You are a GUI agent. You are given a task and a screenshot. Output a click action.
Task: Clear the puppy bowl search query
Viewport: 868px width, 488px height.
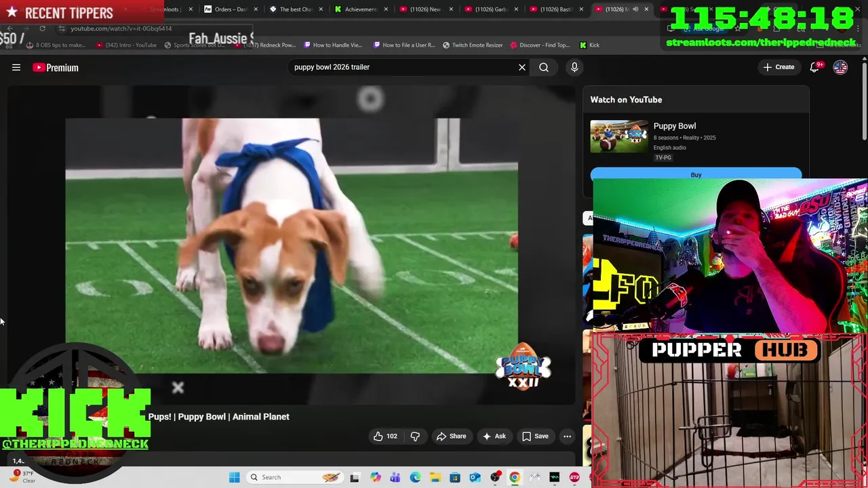click(x=522, y=67)
